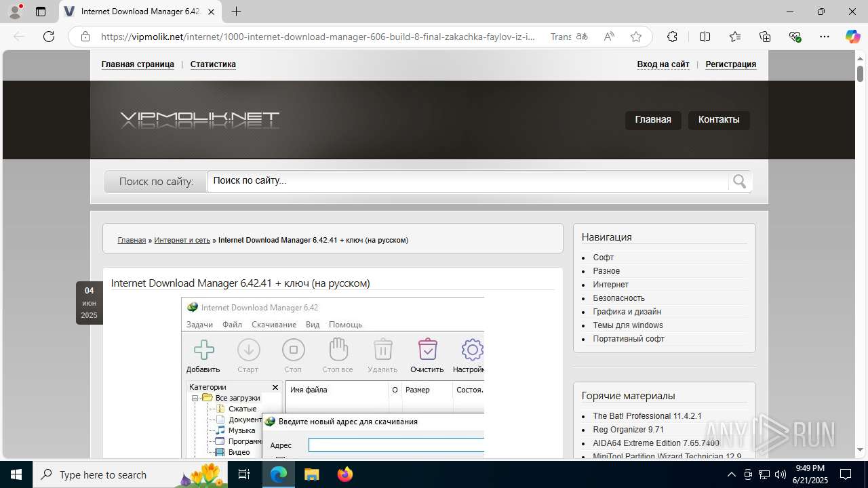868x488 pixels.
Task: Open Microsoft Edge from taskbar
Action: pyautogui.click(x=279, y=474)
